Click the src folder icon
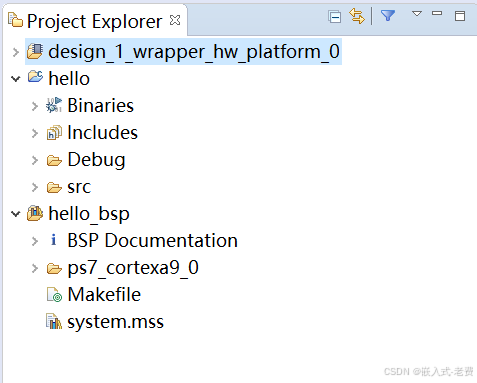 (54, 188)
